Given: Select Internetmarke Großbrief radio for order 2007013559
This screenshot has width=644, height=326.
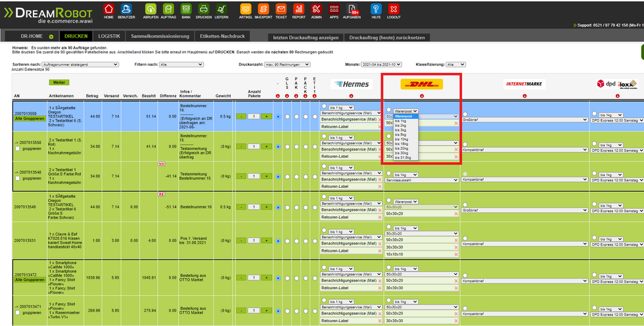Looking at the screenshot, I should click(x=465, y=114).
